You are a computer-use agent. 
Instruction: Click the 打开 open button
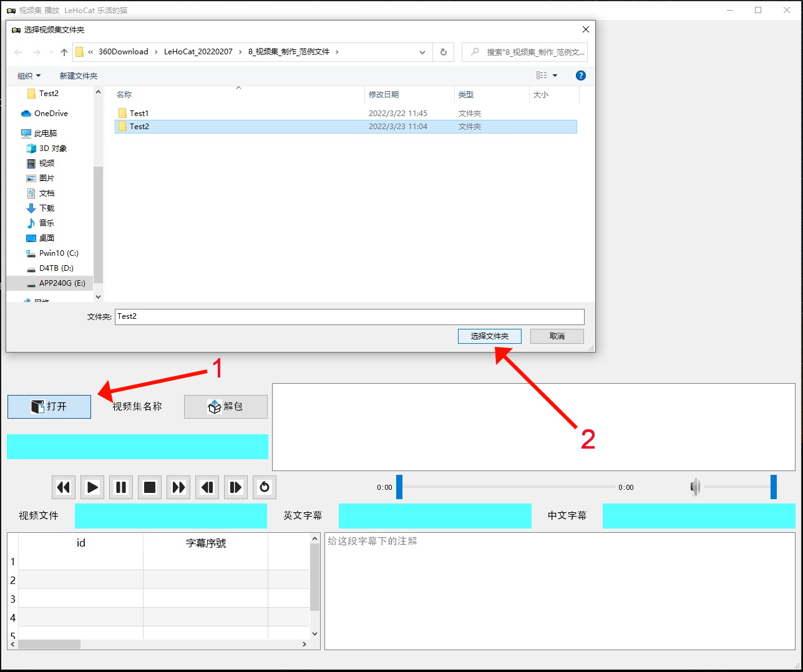[49, 407]
